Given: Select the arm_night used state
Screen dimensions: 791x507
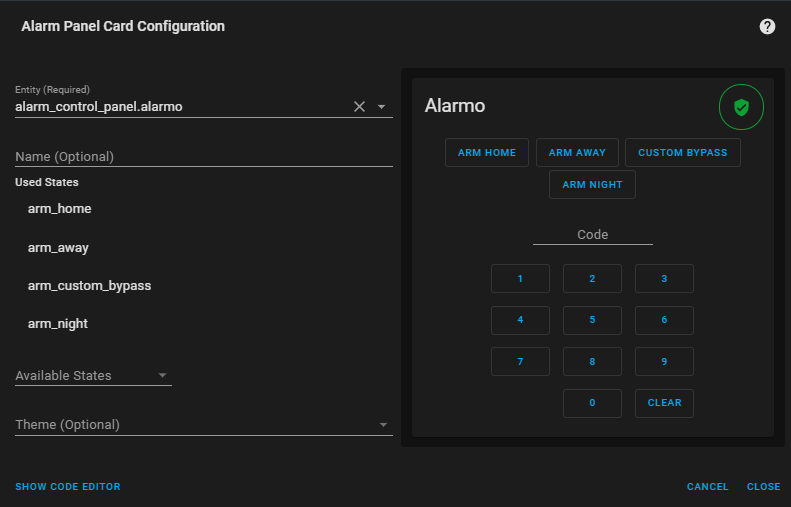Looking at the screenshot, I should click(58, 324).
